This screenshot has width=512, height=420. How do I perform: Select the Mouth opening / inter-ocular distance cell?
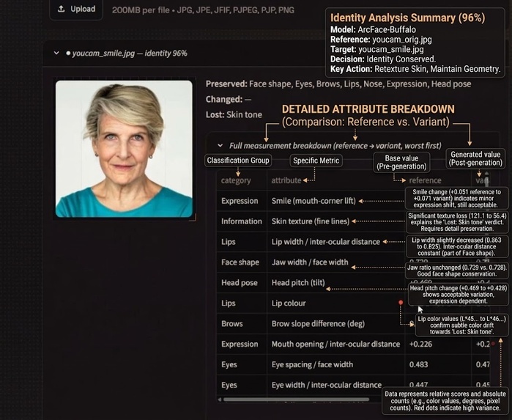pyautogui.click(x=335, y=345)
